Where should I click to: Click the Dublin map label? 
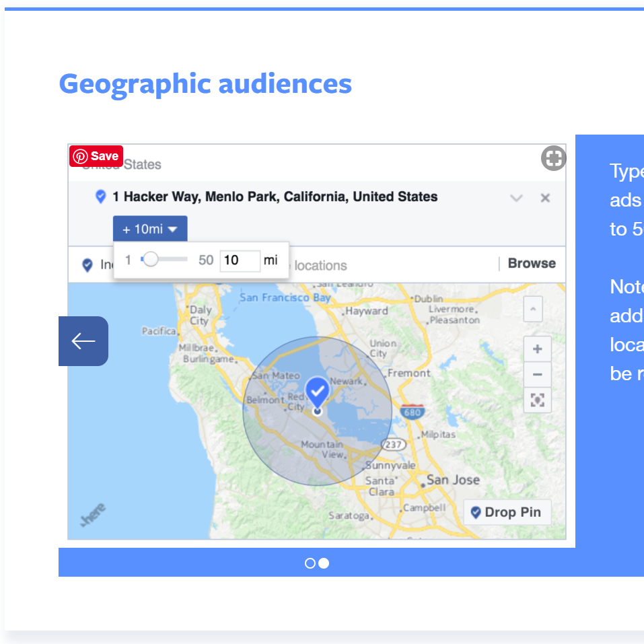coord(429,299)
